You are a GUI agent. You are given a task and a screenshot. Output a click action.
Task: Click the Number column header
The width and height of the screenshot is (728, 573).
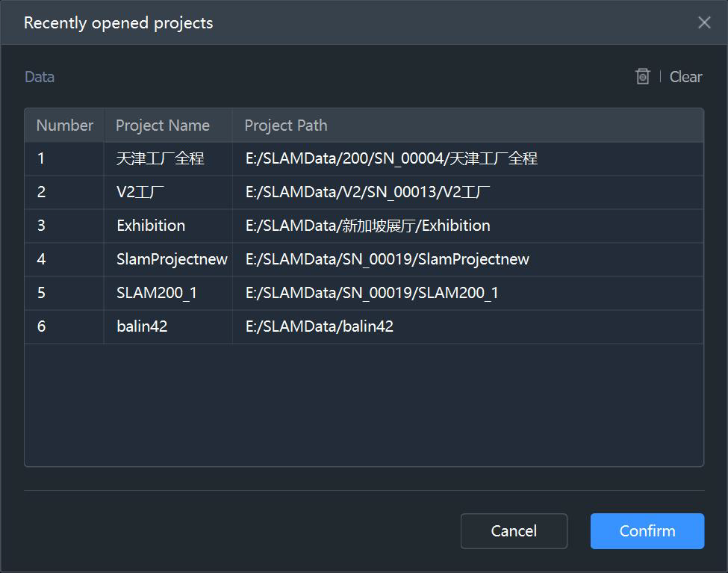click(x=64, y=126)
